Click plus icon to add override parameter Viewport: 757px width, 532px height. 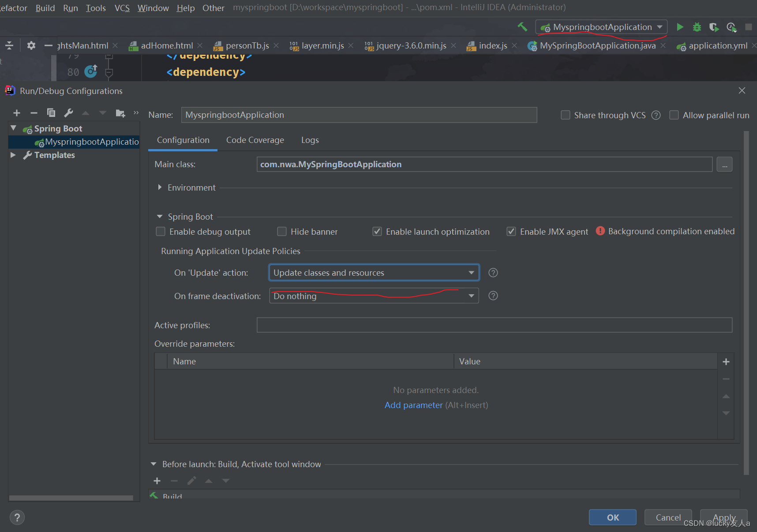[x=726, y=362]
